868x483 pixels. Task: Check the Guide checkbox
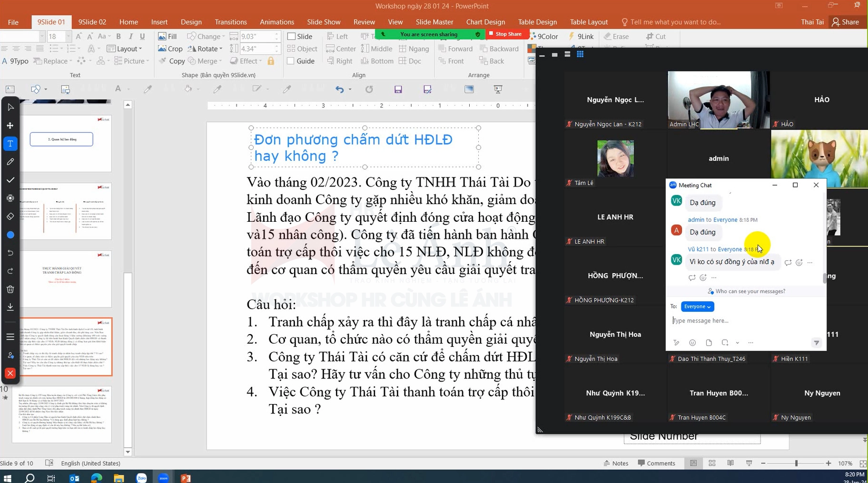point(291,61)
